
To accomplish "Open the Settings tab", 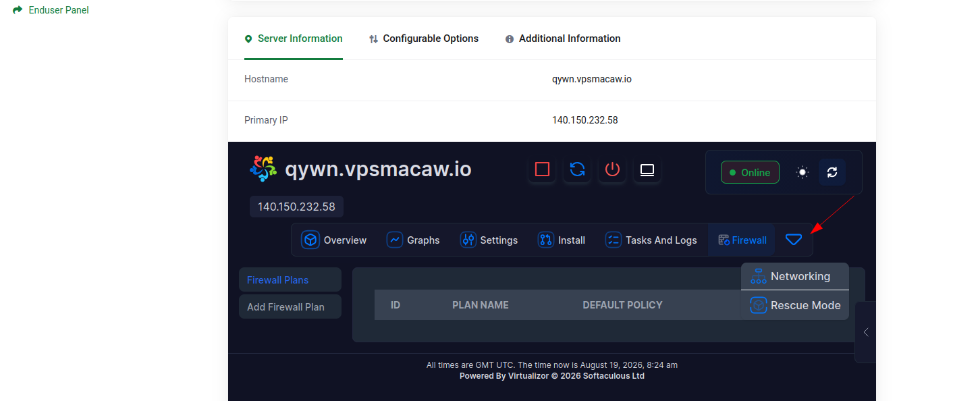I will pos(489,240).
